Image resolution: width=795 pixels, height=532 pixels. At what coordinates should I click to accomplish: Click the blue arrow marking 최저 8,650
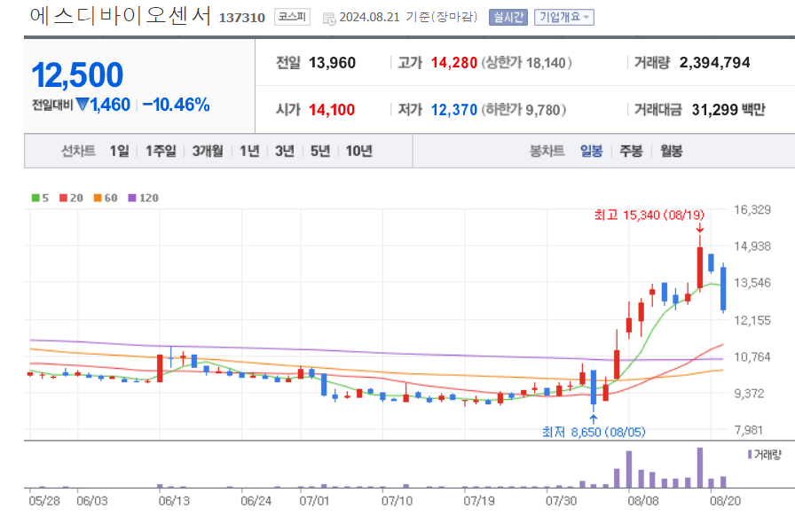593,415
